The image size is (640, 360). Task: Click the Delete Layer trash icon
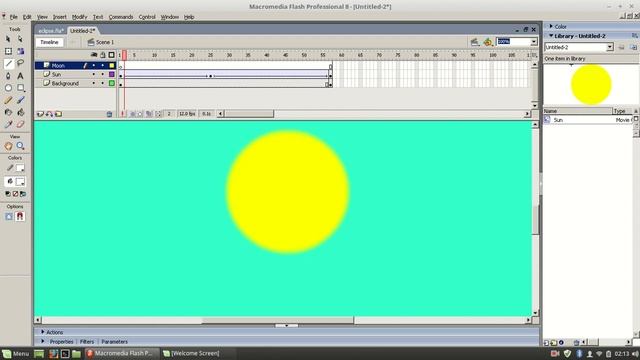coord(109,114)
